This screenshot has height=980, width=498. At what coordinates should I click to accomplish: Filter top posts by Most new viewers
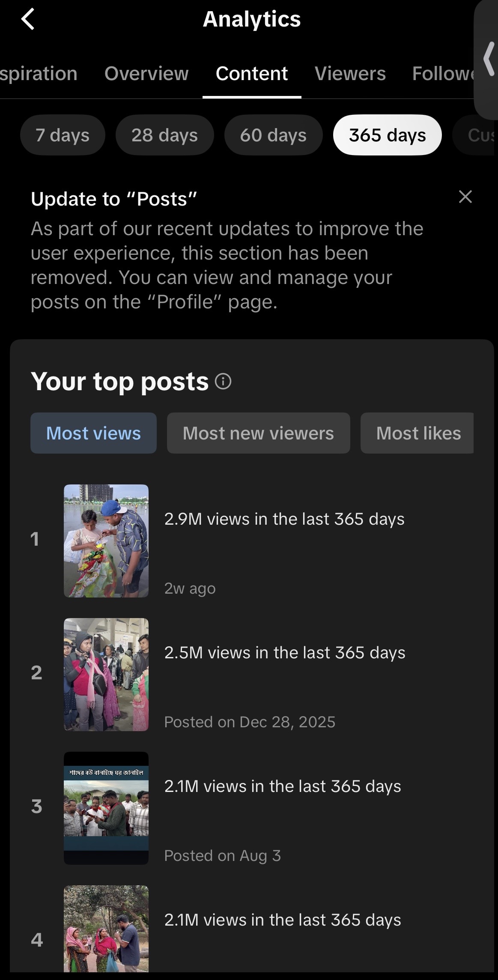259,433
